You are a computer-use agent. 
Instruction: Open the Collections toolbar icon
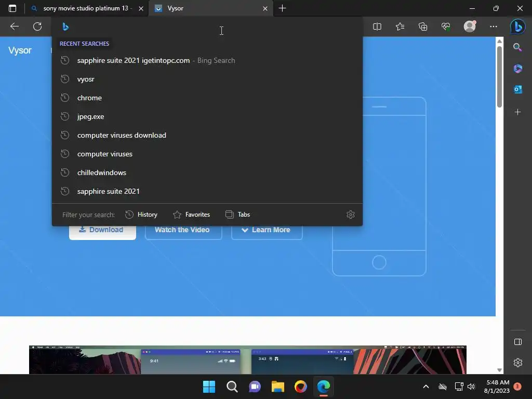click(x=423, y=26)
